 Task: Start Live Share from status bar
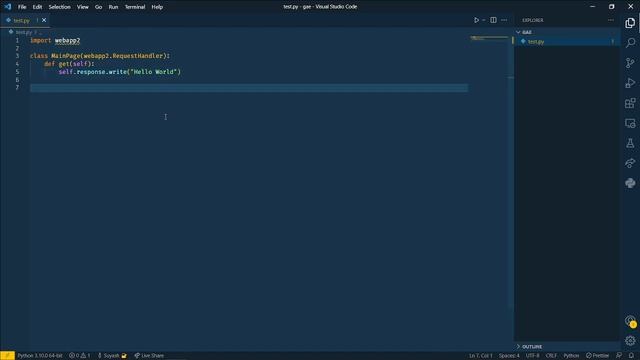(149, 356)
